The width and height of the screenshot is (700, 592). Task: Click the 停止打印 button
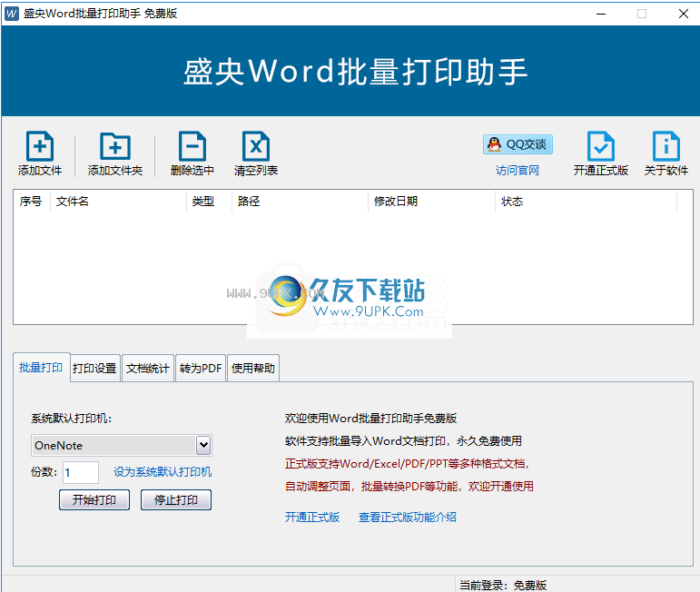coord(176,499)
